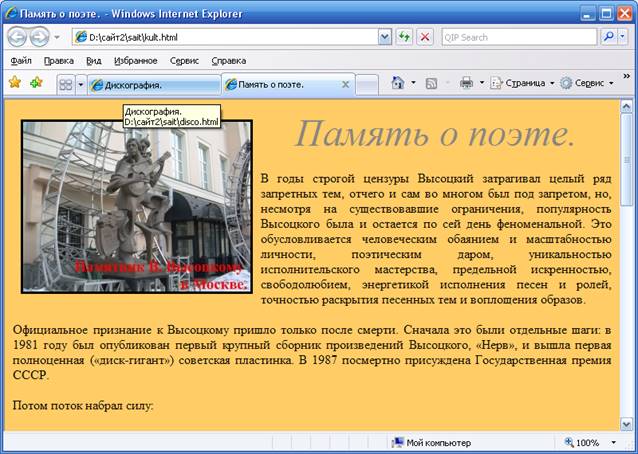Image resolution: width=638 pixels, height=454 pixels.
Task: Click the Print icon in the toolbar
Action: click(466, 83)
